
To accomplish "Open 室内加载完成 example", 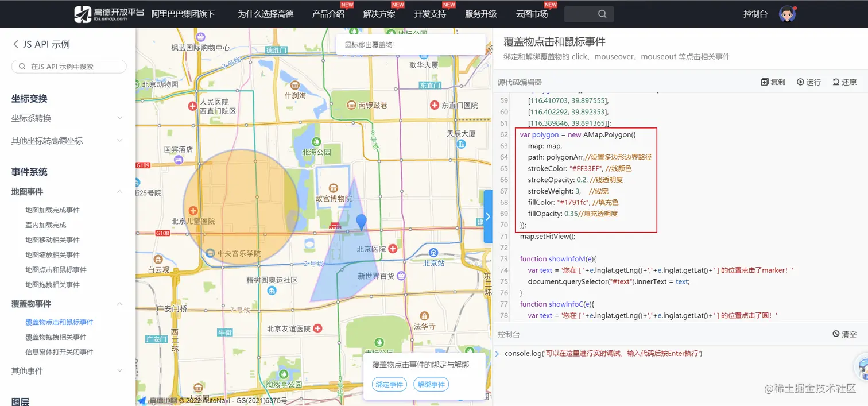I will point(46,225).
